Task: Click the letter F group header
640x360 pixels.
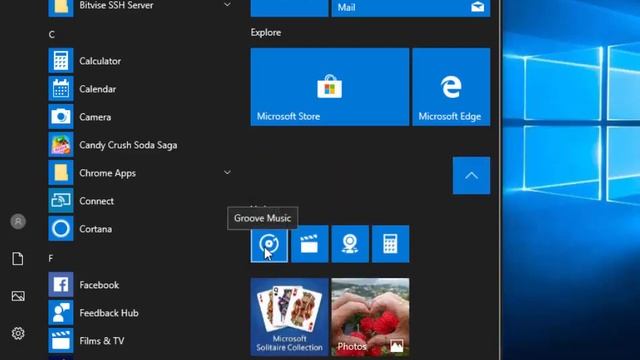Action: click(x=51, y=258)
